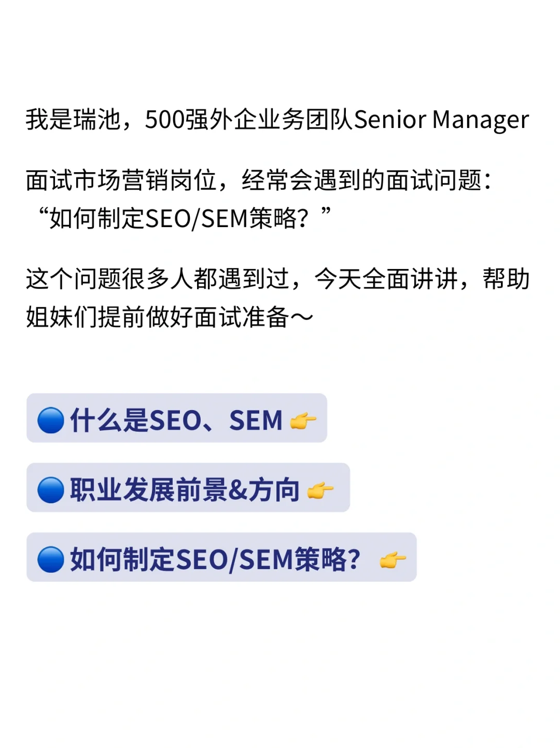Viewport: 560px width, 748px height.
Task: Select the bold 如何制定SEO/SEM策略? pill text
Action: pyautogui.click(x=215, y=559)
